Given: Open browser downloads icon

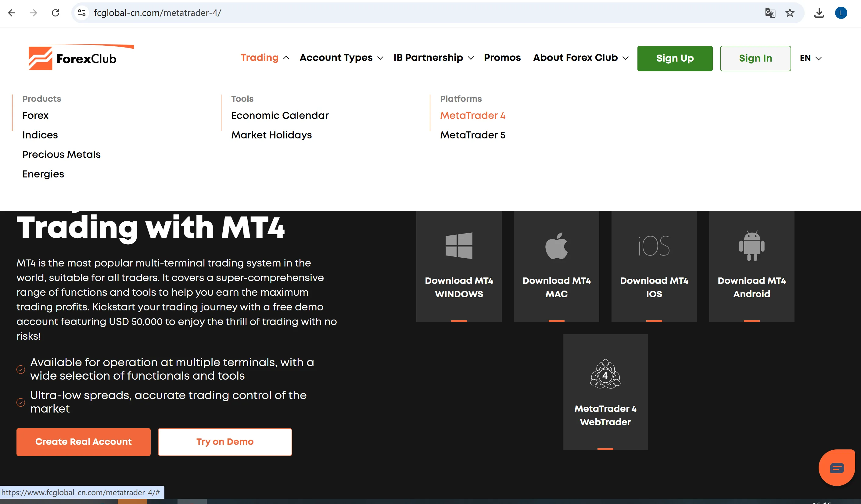Looking at the screenshot, I should (819, 13).
